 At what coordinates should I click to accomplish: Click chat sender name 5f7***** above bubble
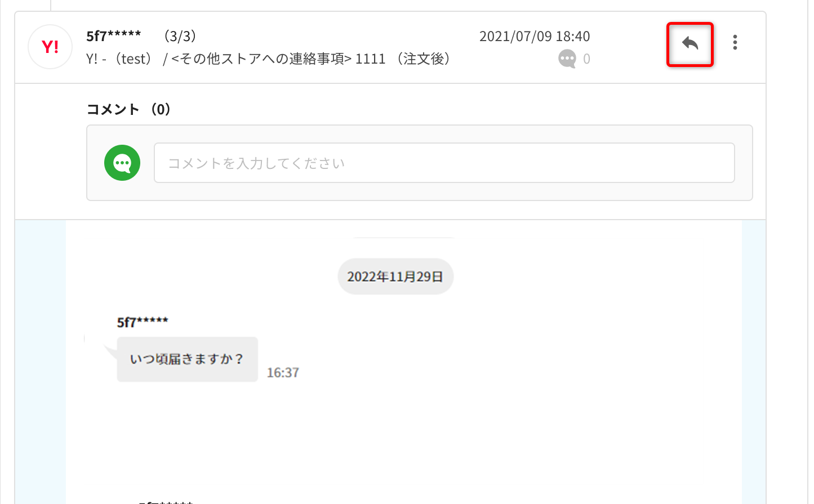point(143,322)
